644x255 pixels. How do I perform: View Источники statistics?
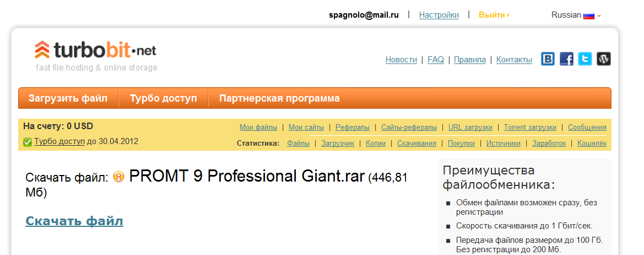pyautogui.click(x=503, y=144)
